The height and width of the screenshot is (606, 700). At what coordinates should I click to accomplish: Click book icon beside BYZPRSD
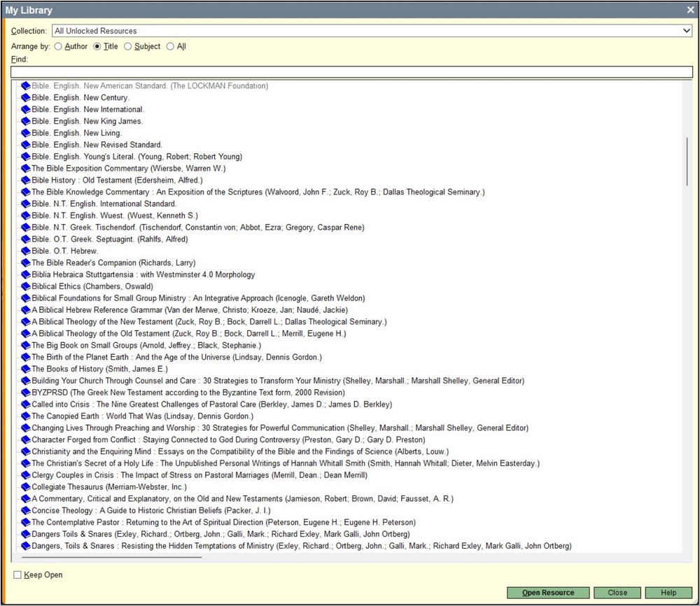(x=26, y=393)
